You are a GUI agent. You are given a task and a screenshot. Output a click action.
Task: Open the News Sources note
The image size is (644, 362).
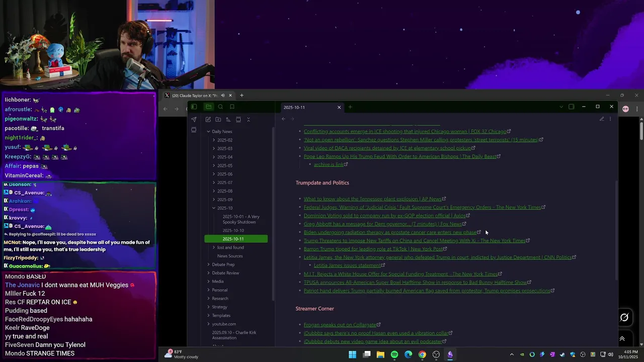(x=230, y=256)
